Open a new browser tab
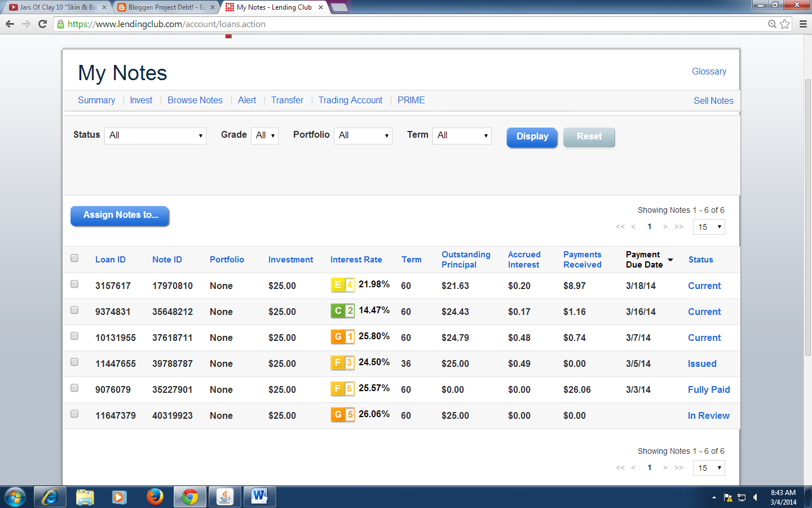Screen dimensions: 812x508 click(339, 7)
